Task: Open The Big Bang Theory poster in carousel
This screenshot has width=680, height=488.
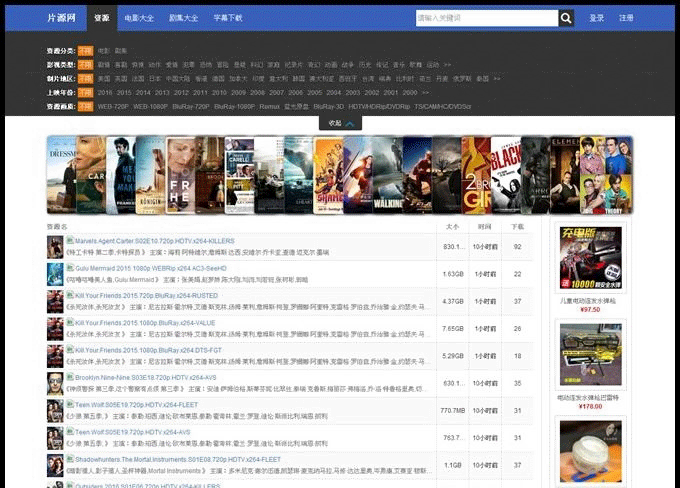Action: coord(606,175)
